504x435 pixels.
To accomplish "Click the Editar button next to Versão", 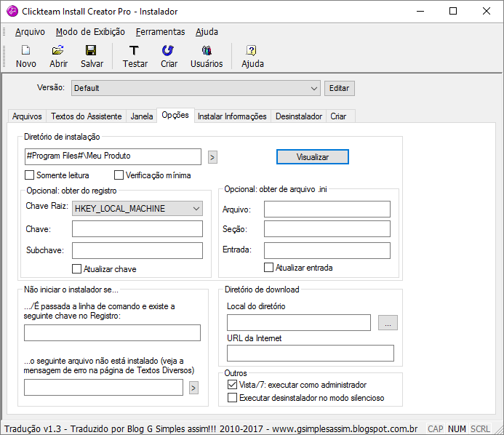I will pyautogui.click(x=339, y=88).
